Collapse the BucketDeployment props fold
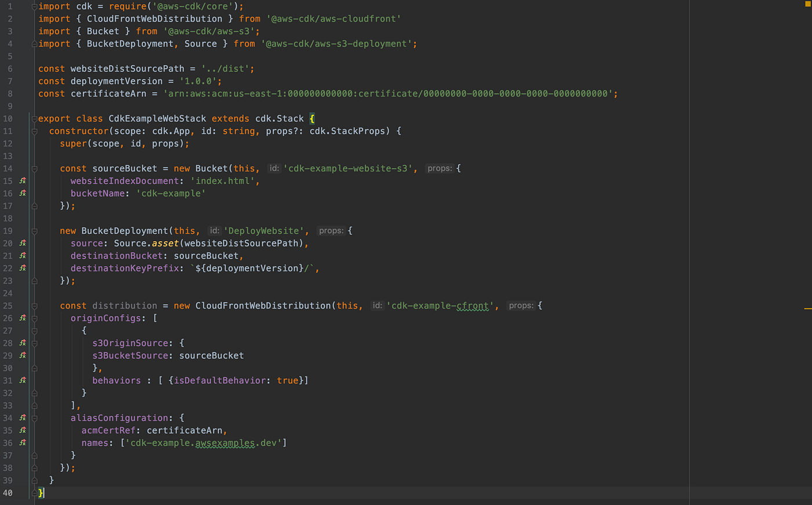The height and width of the screenshot is (505, 812). (34, 230)
